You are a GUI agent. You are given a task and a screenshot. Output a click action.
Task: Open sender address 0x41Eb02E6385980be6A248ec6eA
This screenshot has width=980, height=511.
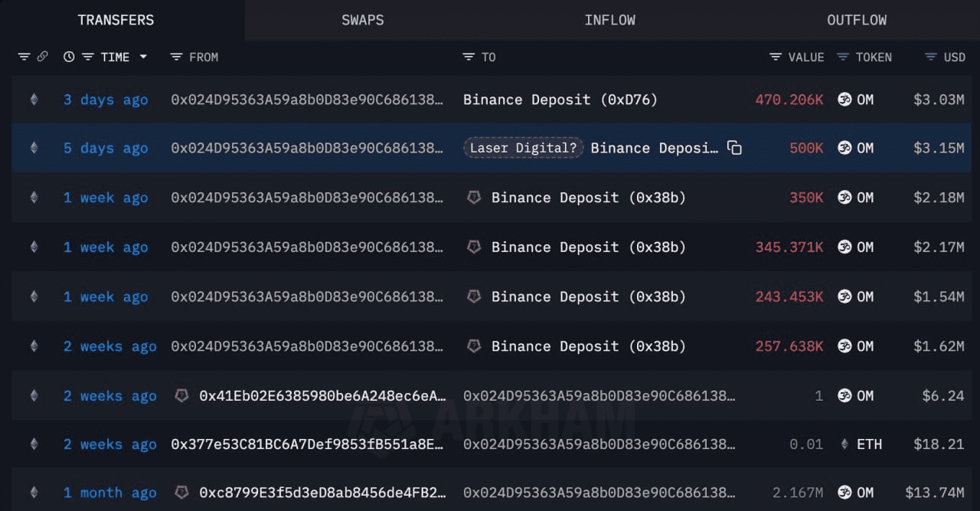(x=322, y=396)
